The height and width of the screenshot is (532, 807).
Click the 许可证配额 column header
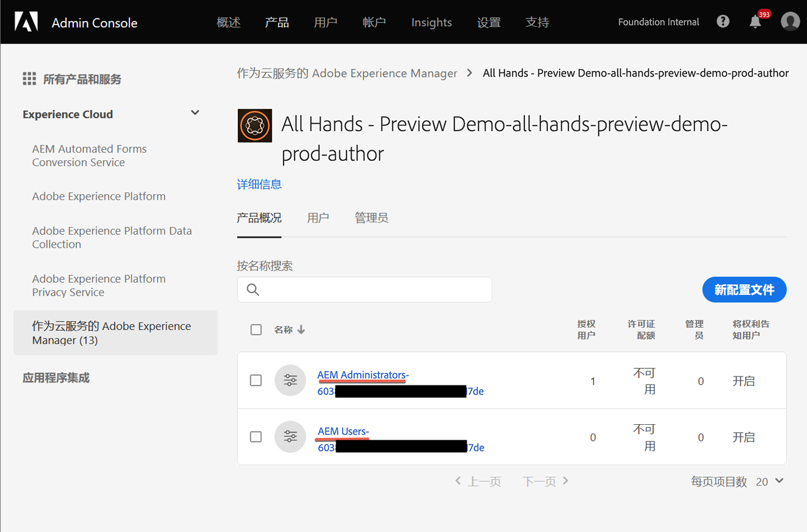[x=641, y=329]
